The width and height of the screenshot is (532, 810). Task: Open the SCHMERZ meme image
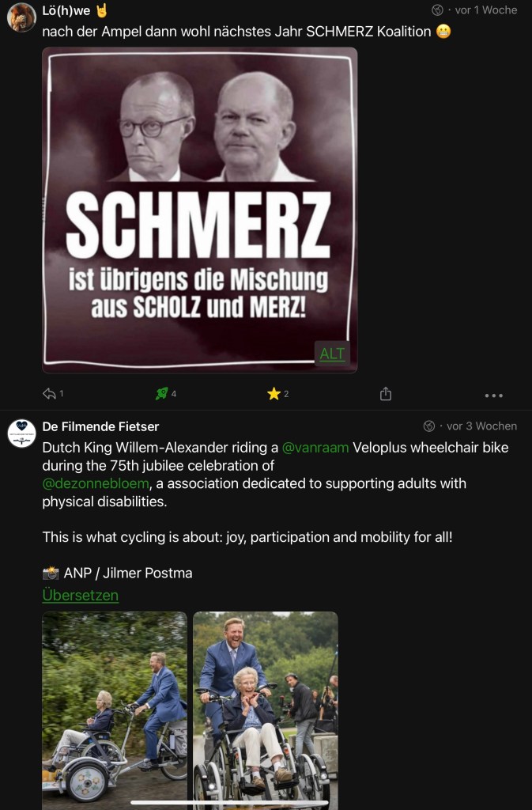[200, 210]
